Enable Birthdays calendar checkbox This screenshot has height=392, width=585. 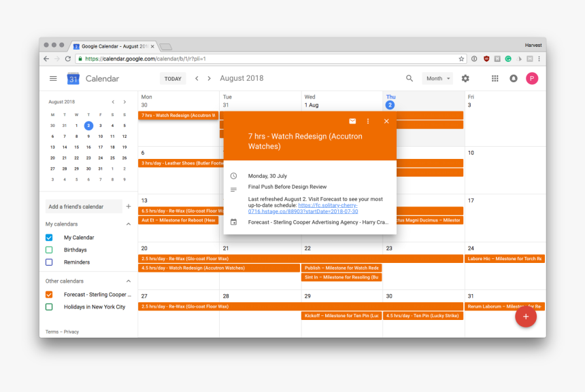pos(49,249)
